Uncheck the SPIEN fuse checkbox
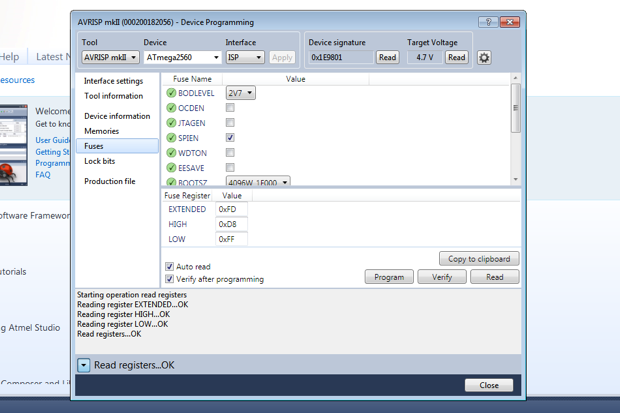 click(230, 138)
